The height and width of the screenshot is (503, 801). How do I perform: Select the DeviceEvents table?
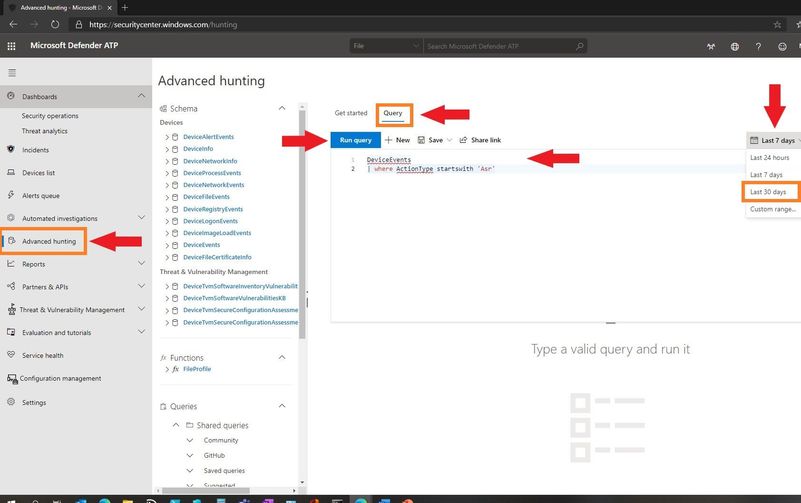point(201,245)
